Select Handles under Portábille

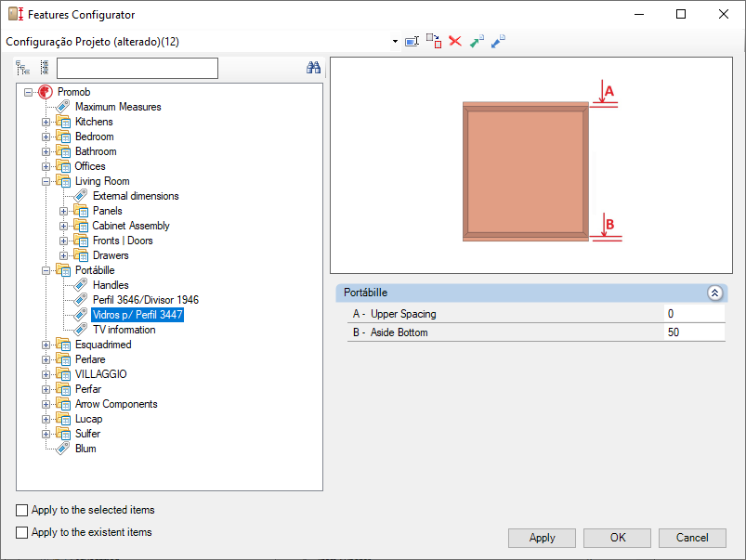coord(111,285)
